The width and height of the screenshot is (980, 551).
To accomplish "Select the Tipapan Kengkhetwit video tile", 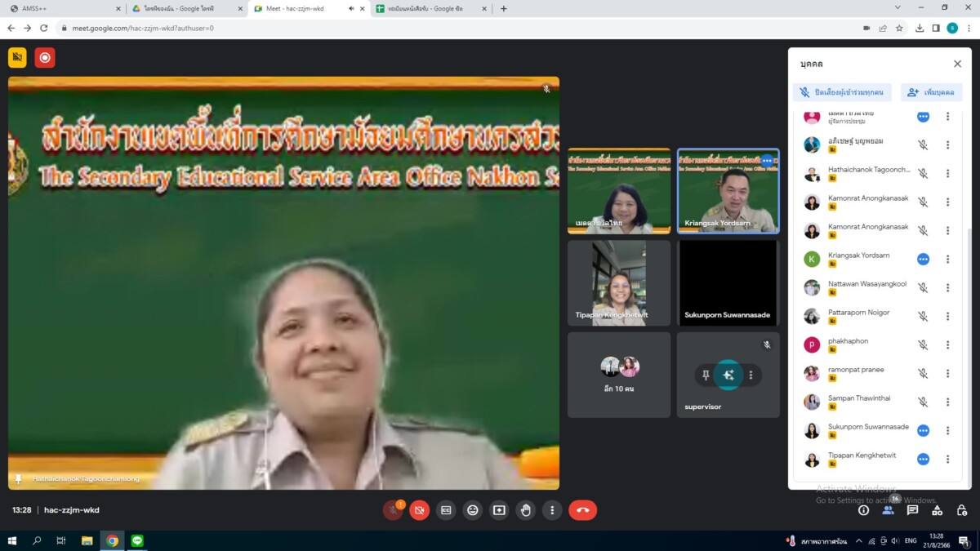I will point(619,282).
